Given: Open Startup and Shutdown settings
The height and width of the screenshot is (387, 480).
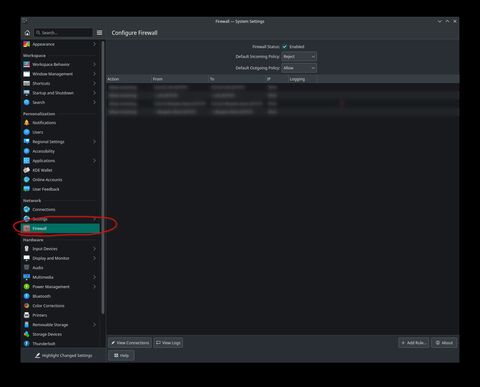Looking at the screenshot, I should tap(60, 93).
